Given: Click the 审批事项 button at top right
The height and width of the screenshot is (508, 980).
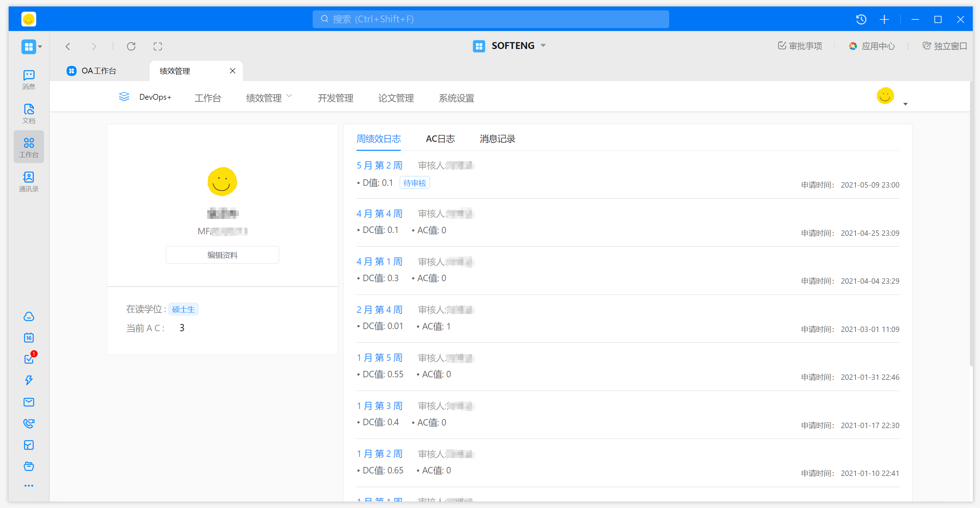Looking at the screenshot, I should pos(800,46).
